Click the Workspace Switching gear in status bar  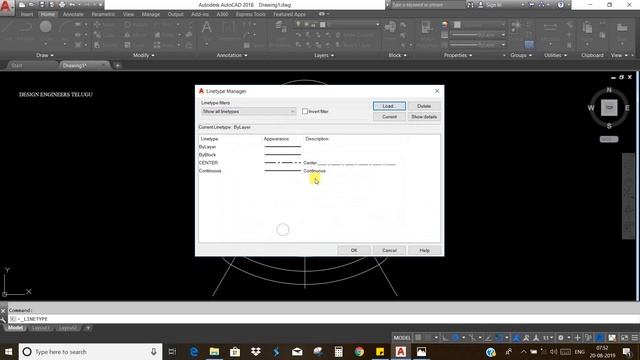561,338
